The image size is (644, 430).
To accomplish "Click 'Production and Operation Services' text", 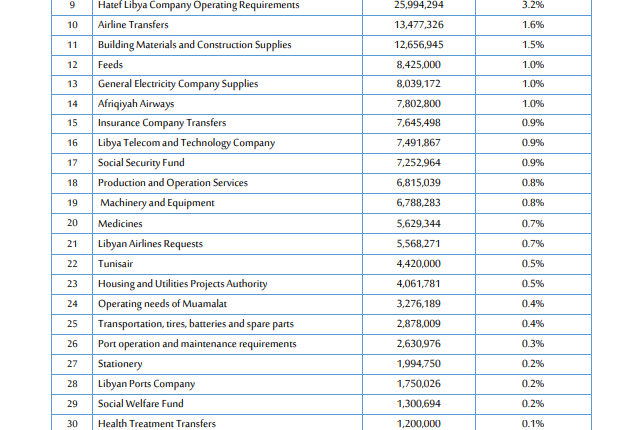I will coord(172,183).
